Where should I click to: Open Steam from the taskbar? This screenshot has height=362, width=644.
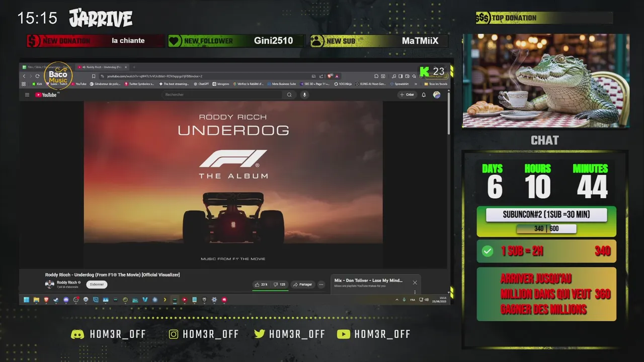pos(56,300)
